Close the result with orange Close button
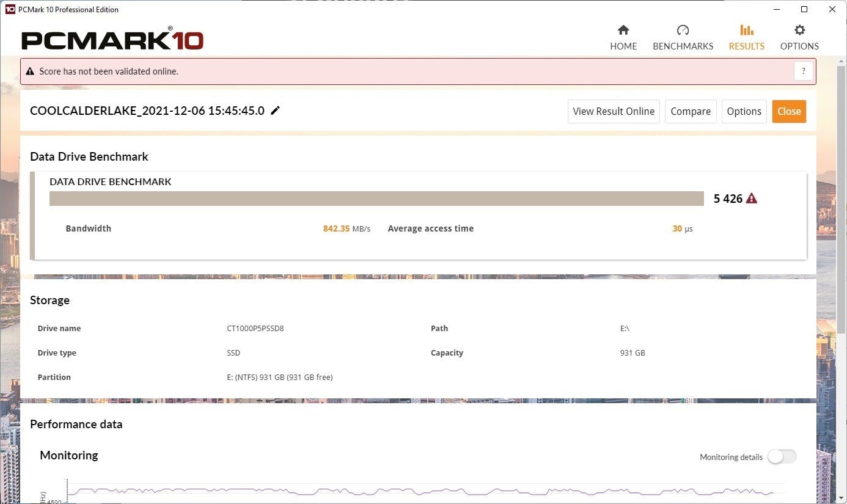This screenshot has width=847, height=504. pos(789,111)
